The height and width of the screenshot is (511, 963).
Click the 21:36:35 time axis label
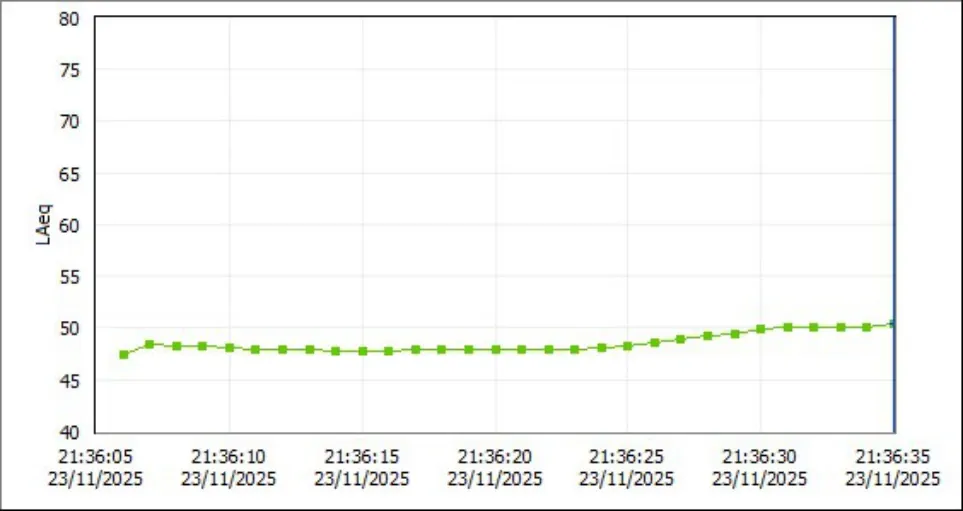coord(893,456)
